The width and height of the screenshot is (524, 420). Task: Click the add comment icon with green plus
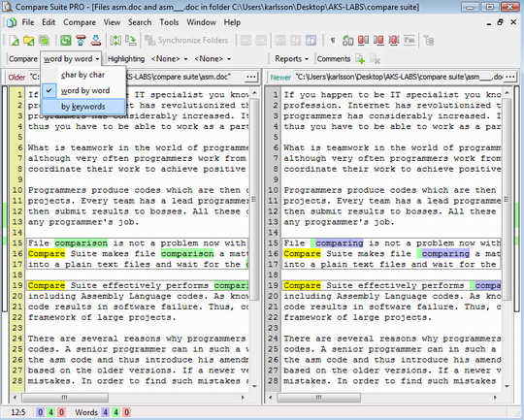pyautogui.click(x=360, y=59)
